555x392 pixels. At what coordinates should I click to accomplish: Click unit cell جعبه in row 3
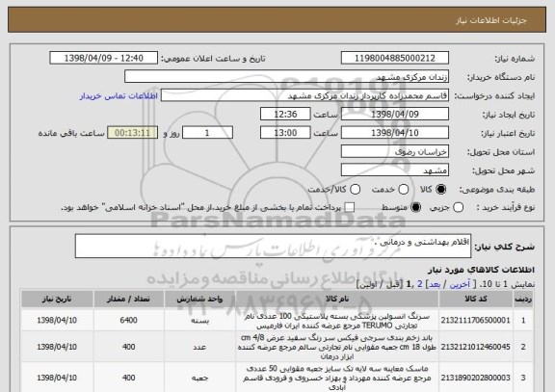199,379
